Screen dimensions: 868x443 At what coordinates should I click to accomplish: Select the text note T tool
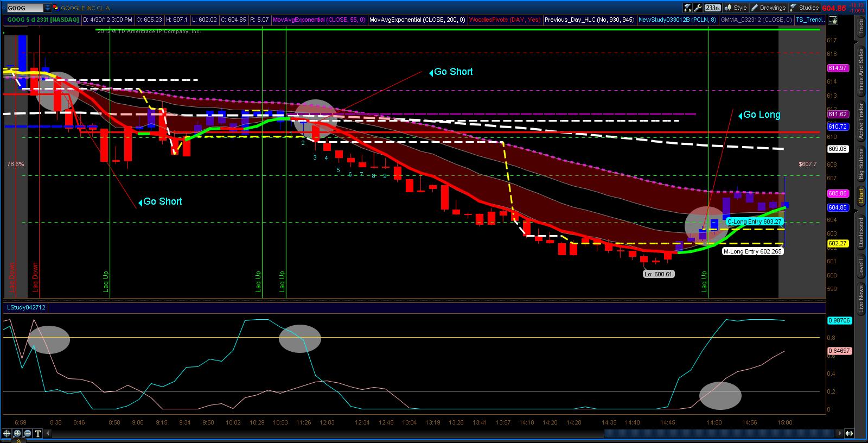point(37,433)
